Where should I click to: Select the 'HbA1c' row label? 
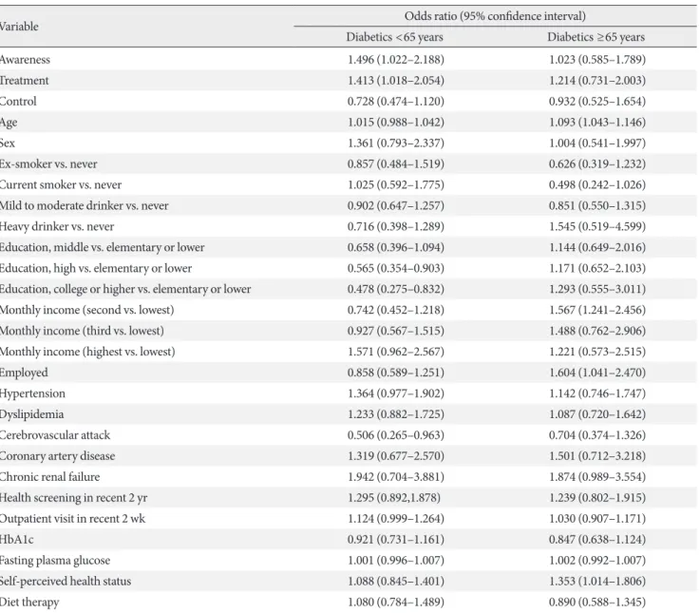(x=16, y=540)
